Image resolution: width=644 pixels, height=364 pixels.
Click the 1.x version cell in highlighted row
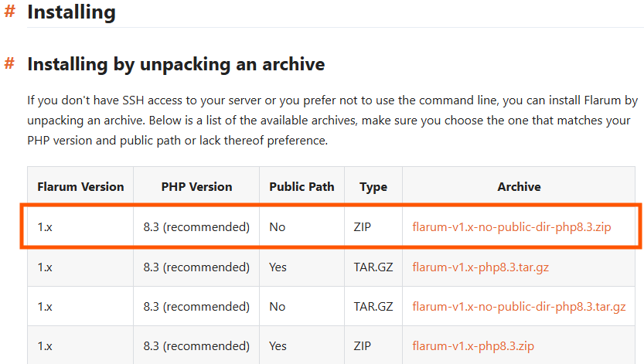click(45, 227)
